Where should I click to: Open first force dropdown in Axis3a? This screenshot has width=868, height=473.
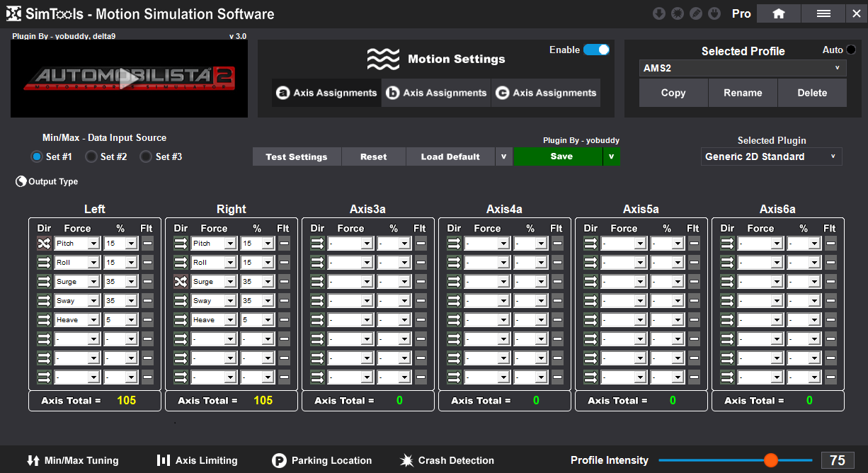pos(350,244)
